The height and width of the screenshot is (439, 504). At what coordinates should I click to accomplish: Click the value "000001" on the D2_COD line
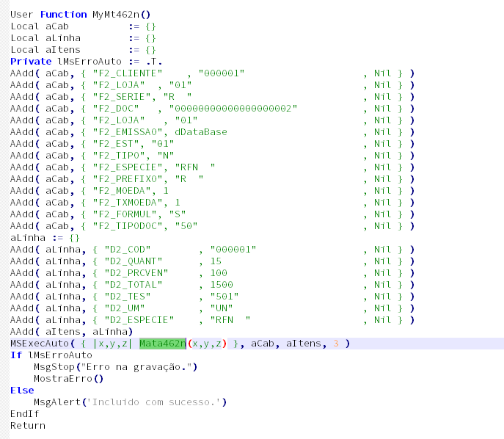pos(233,250)
